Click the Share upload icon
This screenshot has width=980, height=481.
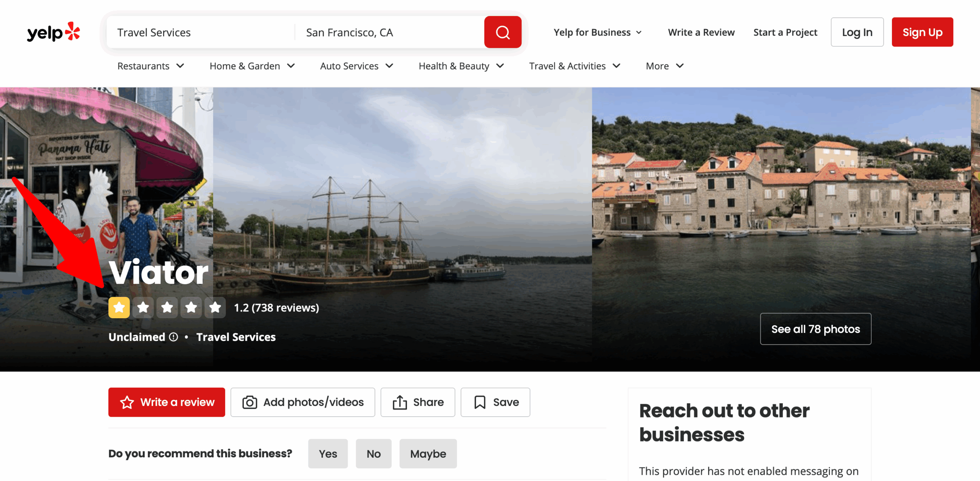click(400, 402)
